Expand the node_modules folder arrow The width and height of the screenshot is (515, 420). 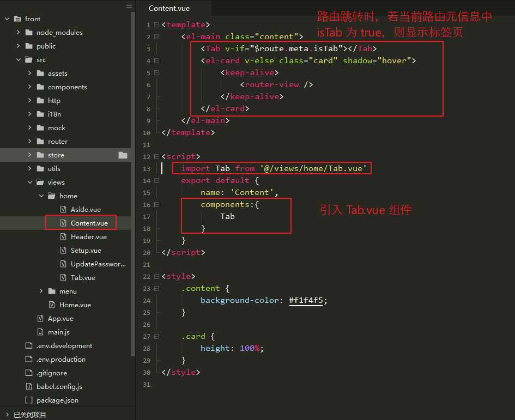click(18, 32)
